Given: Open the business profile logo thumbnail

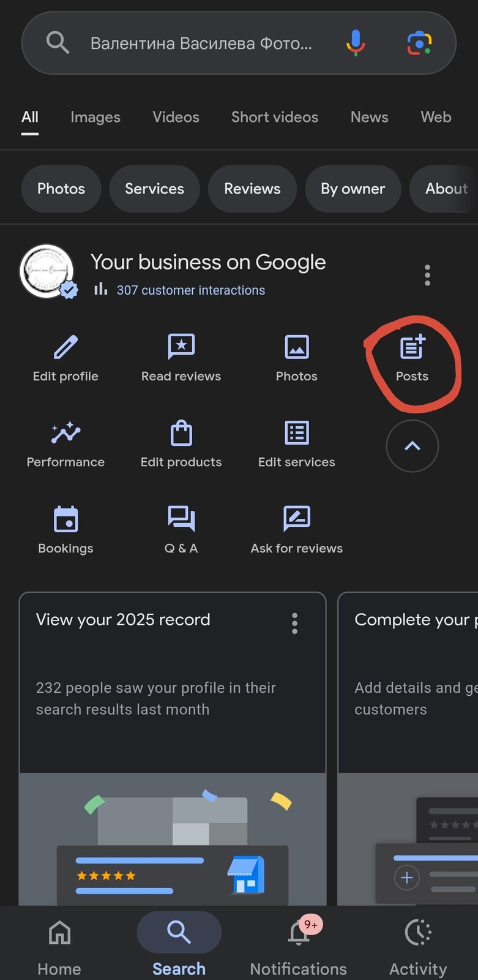Looking at the screenshot, I should pyautogui.click(x=48, y=272).
